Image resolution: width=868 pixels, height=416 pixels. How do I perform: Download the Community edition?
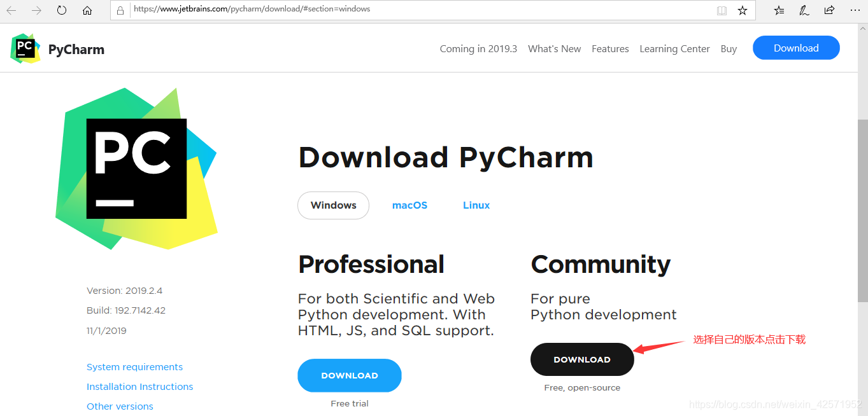coord(582,359)
